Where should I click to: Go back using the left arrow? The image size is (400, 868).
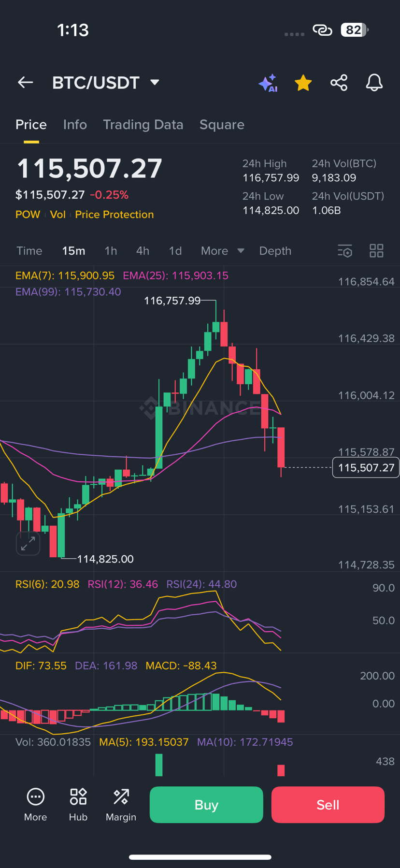(26, 83)
